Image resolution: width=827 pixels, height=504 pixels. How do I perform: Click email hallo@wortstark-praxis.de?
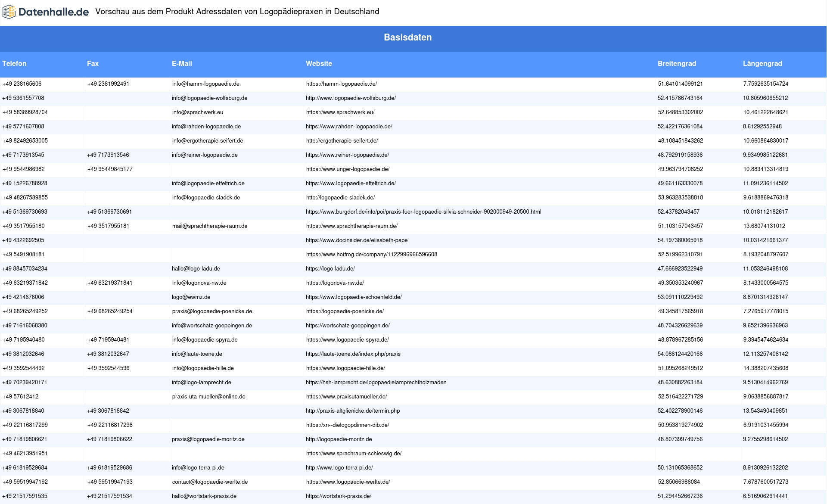[x=204, y=496]
